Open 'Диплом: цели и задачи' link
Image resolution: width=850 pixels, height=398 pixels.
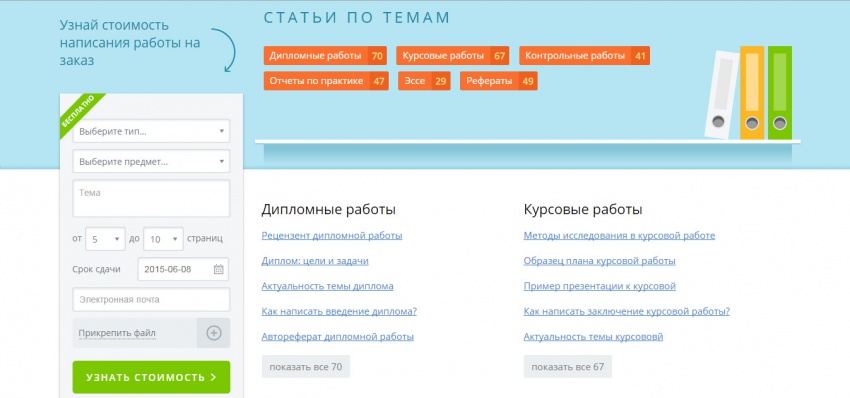pyautogui.click(x=315, y=261)
